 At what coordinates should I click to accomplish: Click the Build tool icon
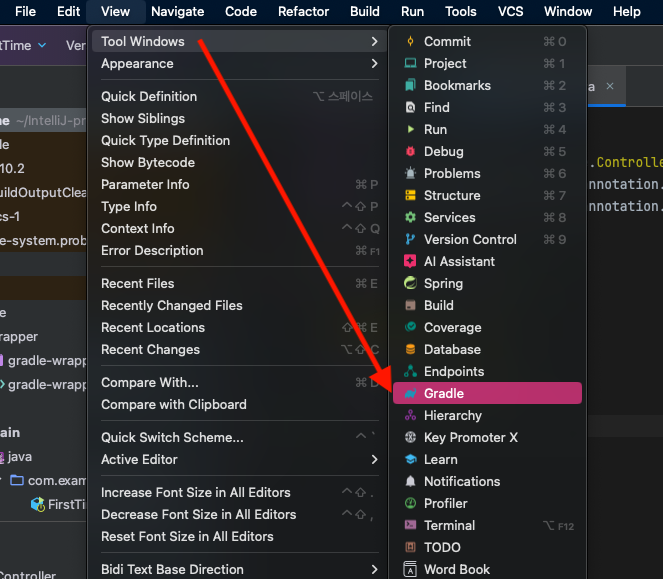pos(410,305)
